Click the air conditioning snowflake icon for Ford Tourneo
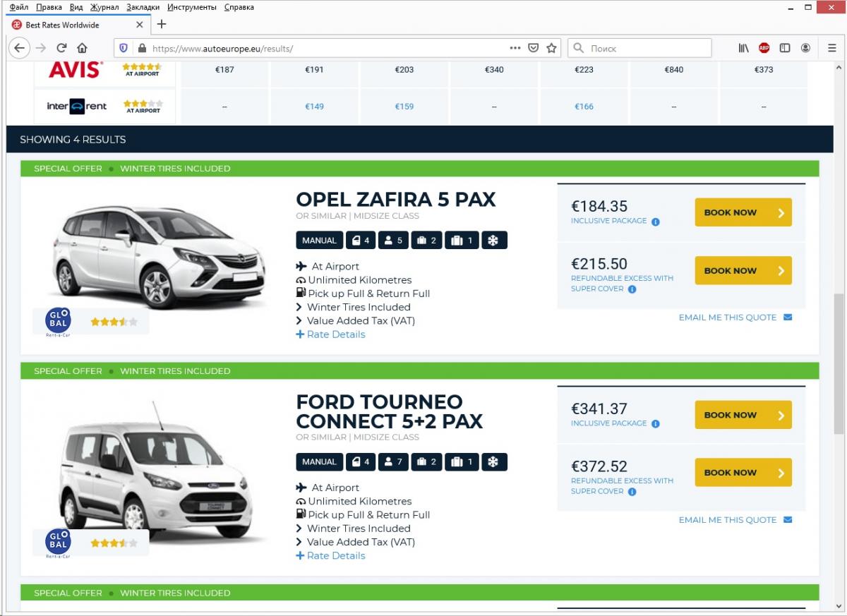847x616 pixels. 494,462
